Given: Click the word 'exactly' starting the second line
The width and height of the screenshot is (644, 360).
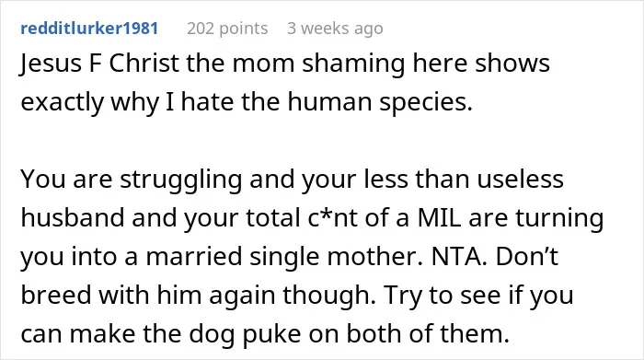Looking at the screenshot, I should click(62, 101).
